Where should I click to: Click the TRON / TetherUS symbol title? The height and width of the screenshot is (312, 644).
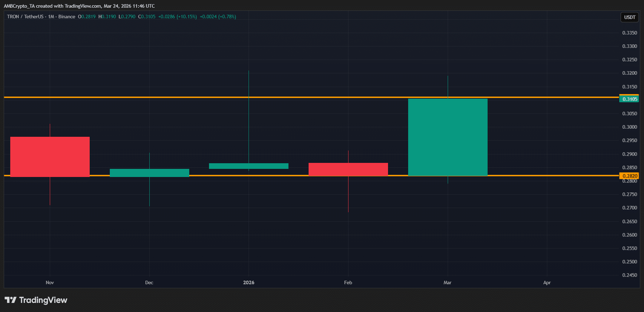point(25,16)
